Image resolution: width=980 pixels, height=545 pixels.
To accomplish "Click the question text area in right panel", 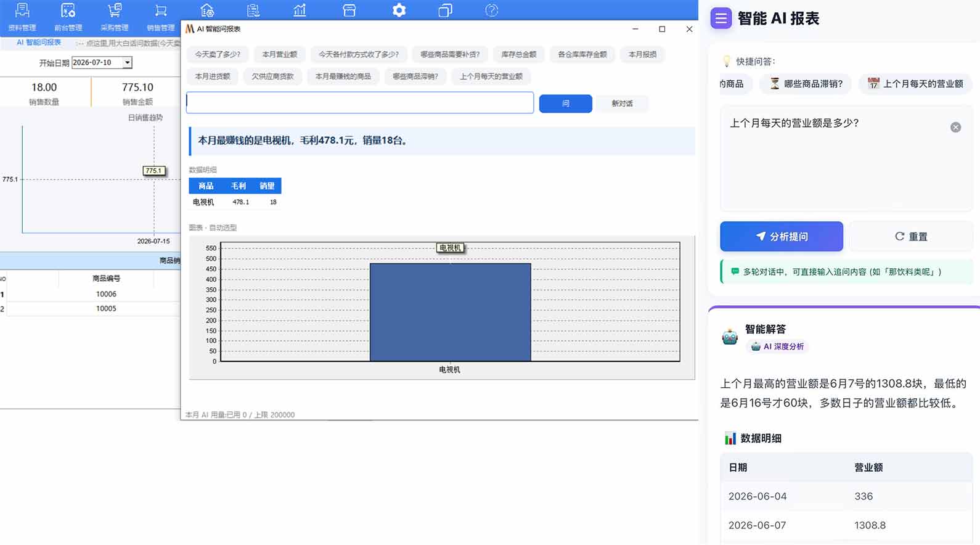I will pos(846,158).
